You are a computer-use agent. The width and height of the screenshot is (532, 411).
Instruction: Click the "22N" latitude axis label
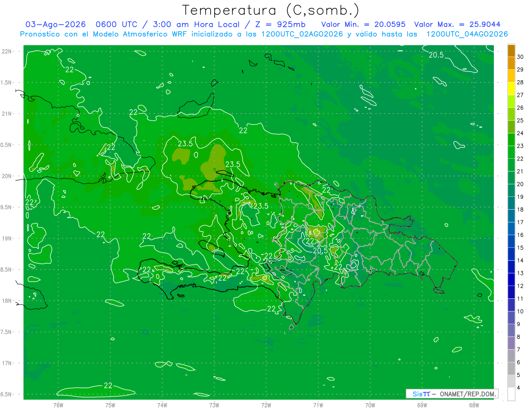click(7, 51)
